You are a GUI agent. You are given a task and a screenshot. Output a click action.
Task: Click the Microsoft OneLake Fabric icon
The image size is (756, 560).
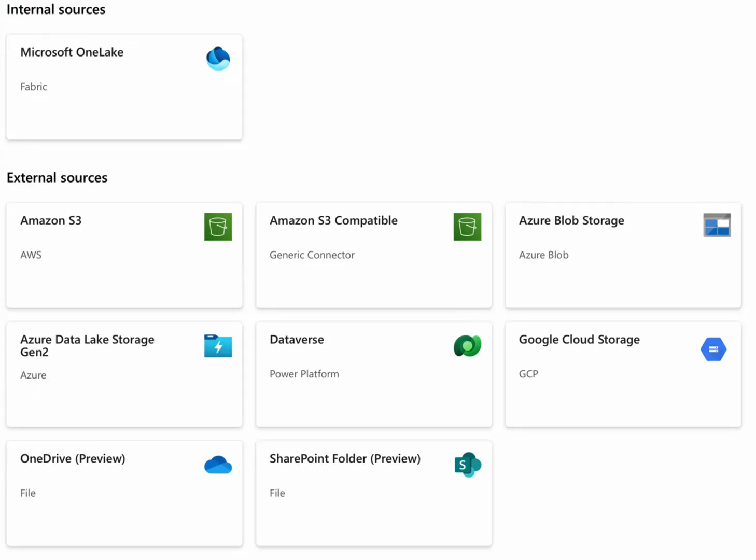(x=218, y=58)
